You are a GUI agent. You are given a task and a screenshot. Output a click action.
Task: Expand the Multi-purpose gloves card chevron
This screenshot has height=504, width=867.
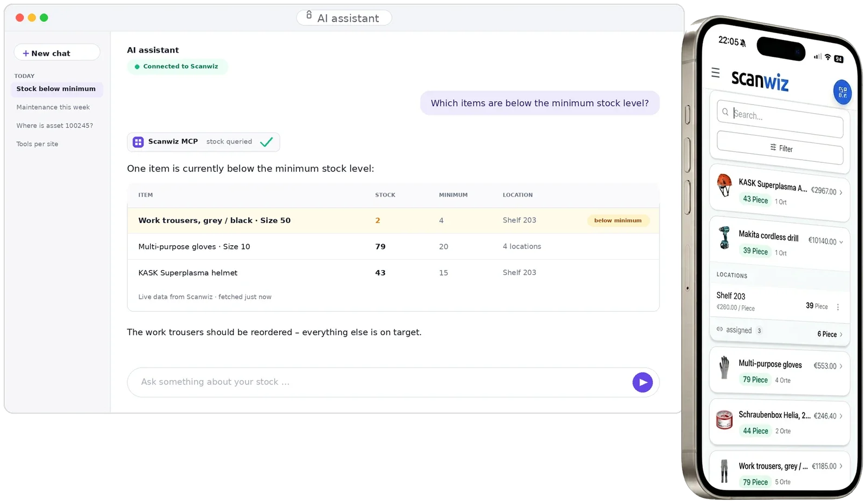841,366
